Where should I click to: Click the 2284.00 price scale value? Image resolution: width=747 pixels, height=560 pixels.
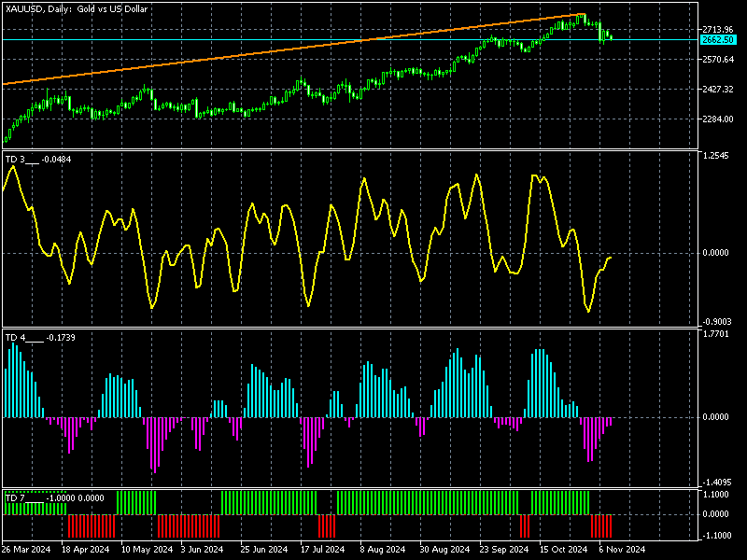pos(718,119)
